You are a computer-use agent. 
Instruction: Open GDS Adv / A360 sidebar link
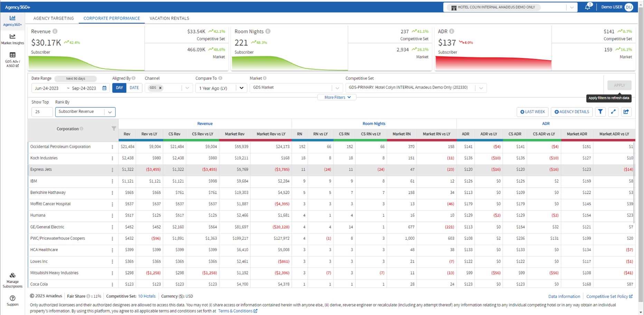point(12,59)
